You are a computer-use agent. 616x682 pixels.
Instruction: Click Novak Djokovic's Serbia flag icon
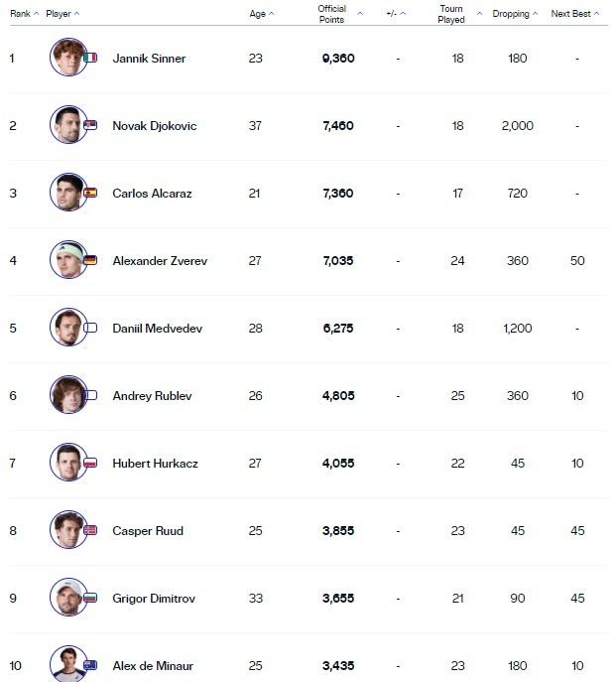[x=91, y=125]
